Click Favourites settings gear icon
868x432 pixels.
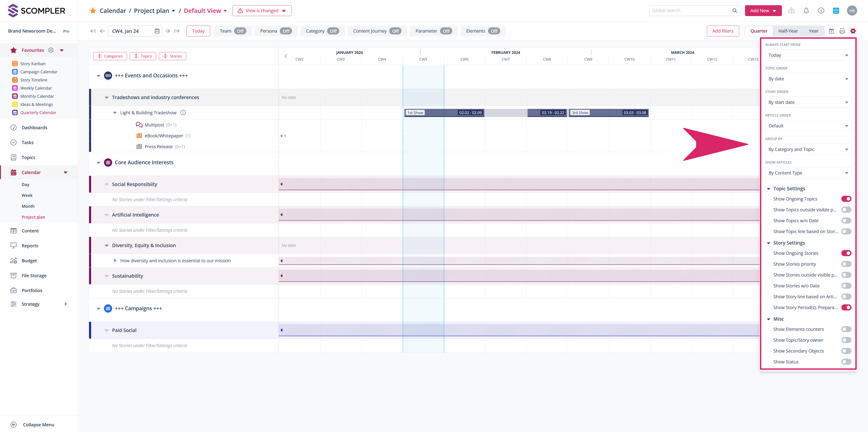51,50
